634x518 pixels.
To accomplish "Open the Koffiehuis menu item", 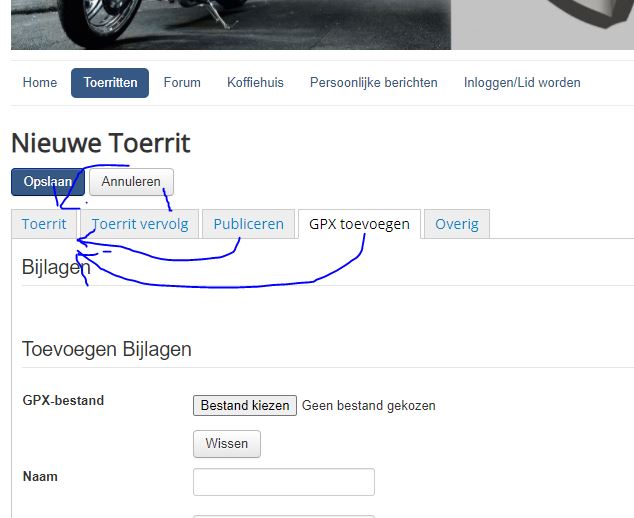I will click(x=255, y=82).
